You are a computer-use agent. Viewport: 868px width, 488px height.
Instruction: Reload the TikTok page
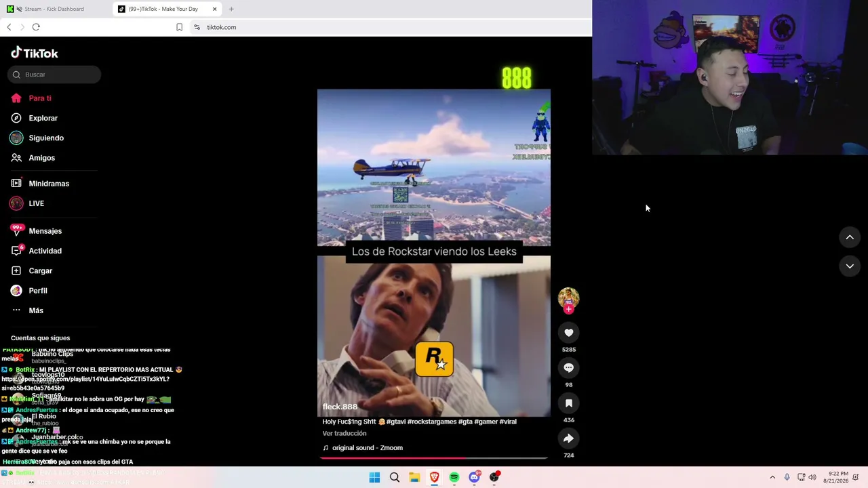point(36,27)
